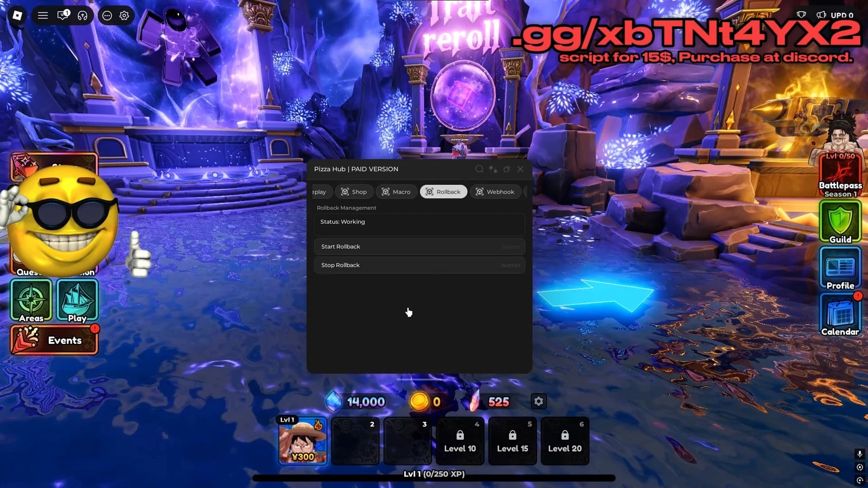Open the Calendar icon

[x=840, y=314]
